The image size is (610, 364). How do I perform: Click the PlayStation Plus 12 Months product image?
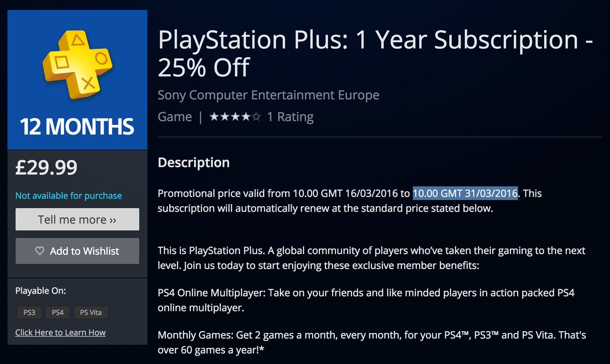77,80
